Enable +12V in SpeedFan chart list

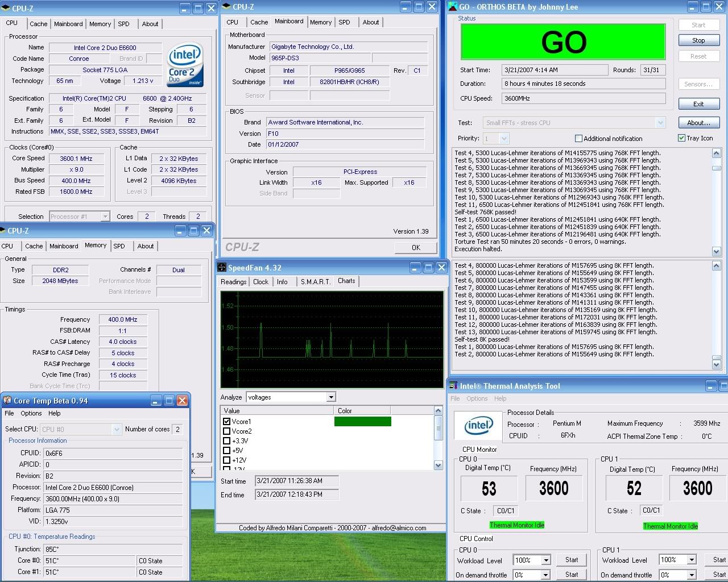(x=227, y=460)
